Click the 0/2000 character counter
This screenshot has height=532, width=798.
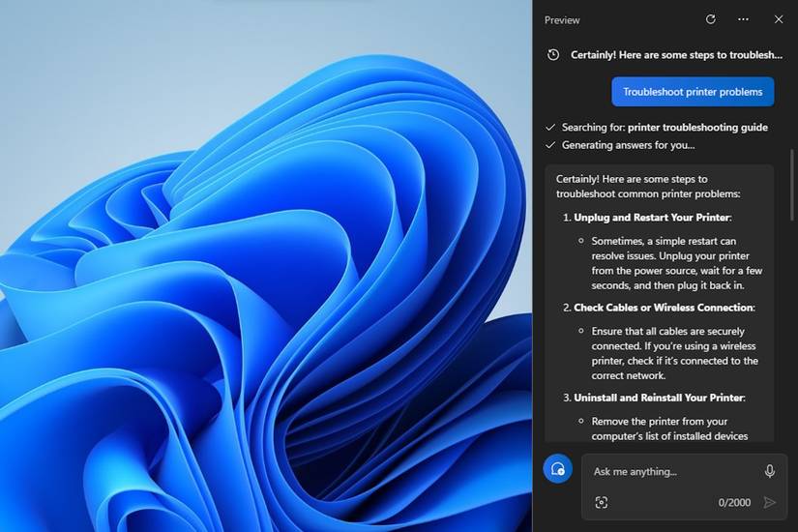coord(734,502)
